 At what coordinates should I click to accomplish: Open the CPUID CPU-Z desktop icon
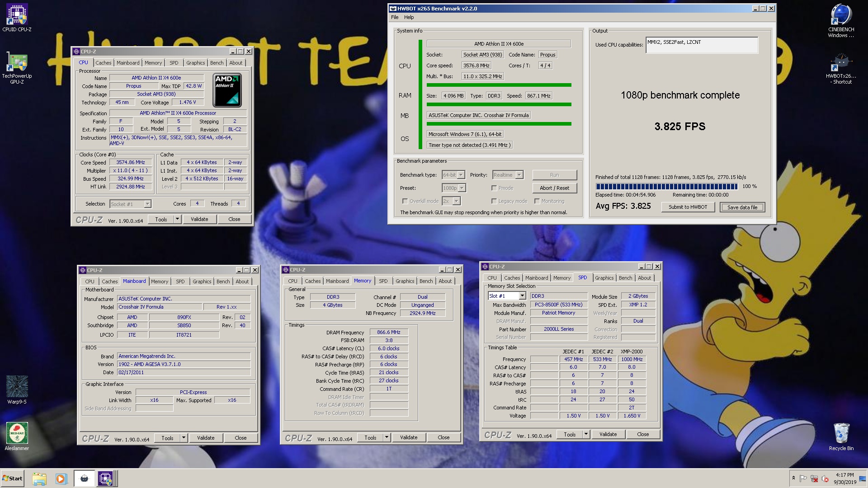[x=17, y=17]
